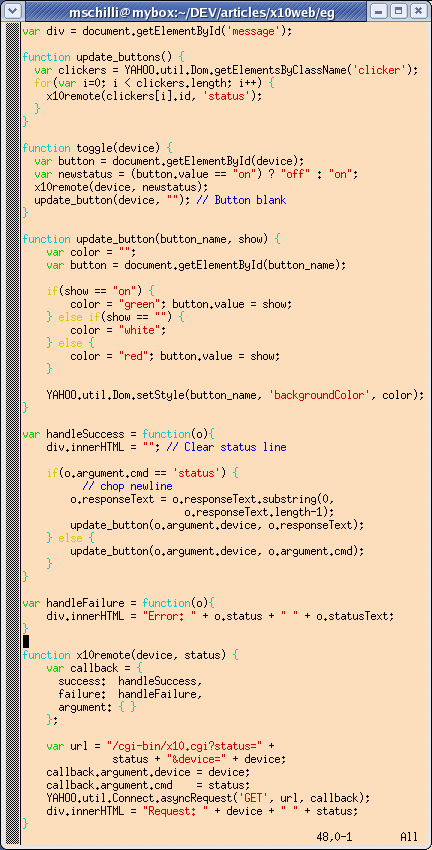Click the left vertical scrollbar strip
432x850 pixels.
click(12, 433)
